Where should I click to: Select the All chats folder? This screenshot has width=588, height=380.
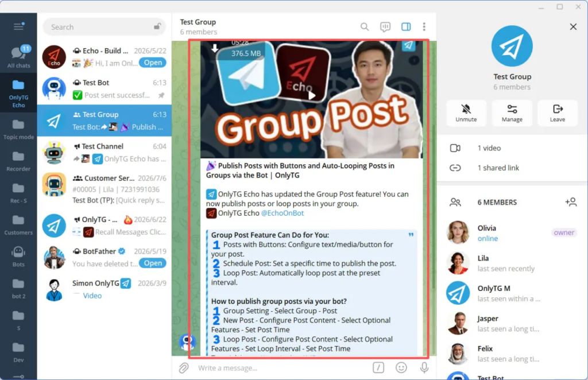click(x=18, y=57)
